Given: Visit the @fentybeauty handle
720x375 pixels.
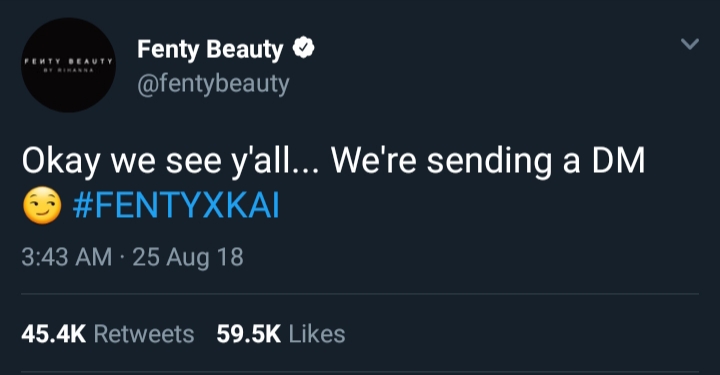Looking at the screenshot, I should (213, 84).
